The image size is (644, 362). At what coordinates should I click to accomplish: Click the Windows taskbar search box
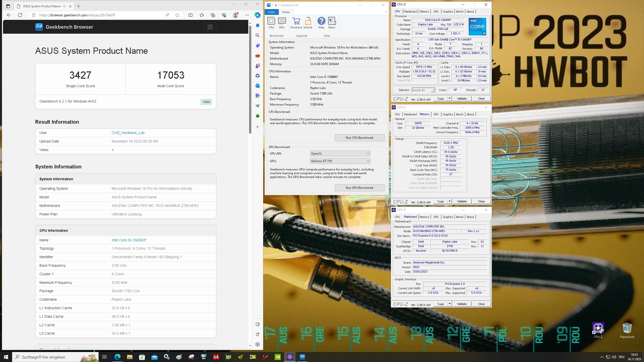55,357
